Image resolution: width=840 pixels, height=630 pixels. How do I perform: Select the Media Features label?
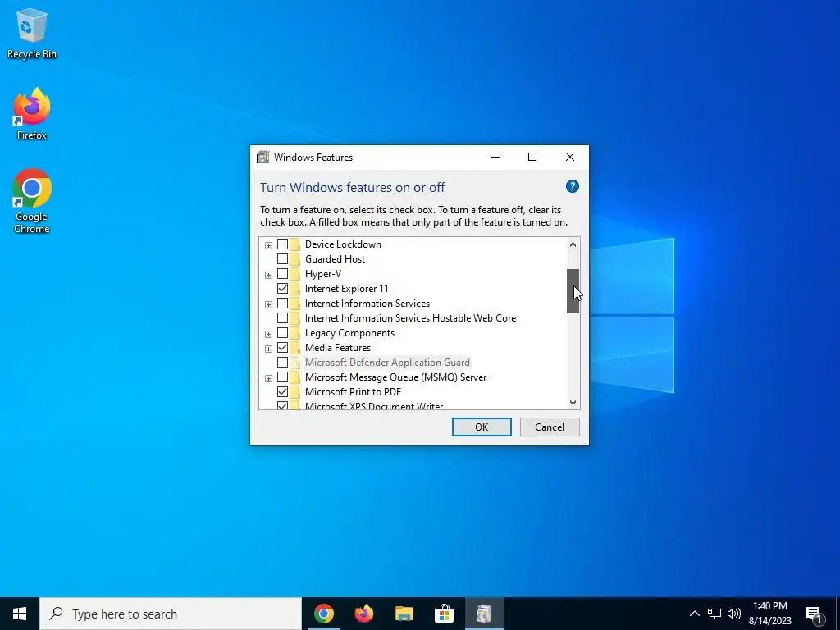tap(337, 348)
